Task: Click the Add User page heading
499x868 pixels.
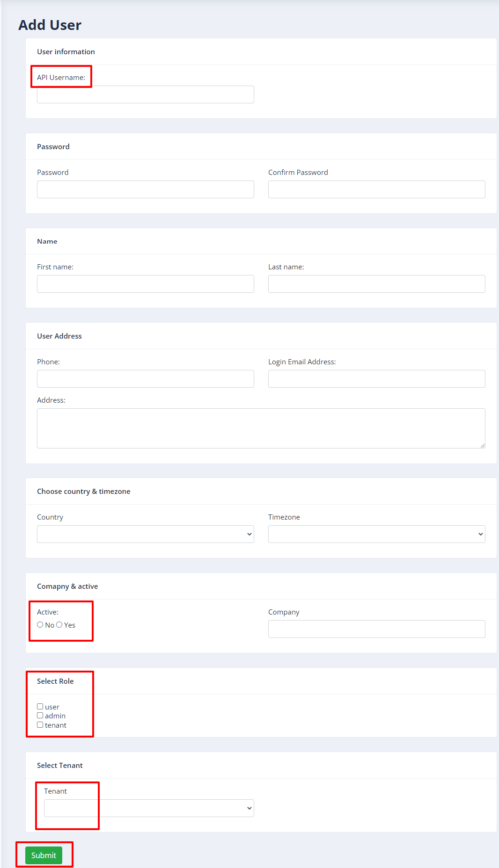Action: 50,25
